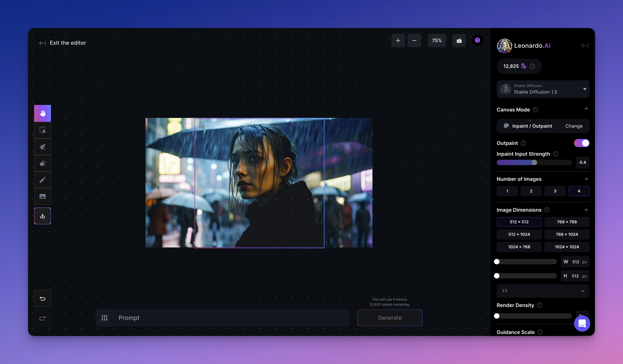Image resolution: width=623 pixels, height=364 pixels.
Task: Show Guidance Scale help tooltip
Action: (x=540, y=332)
